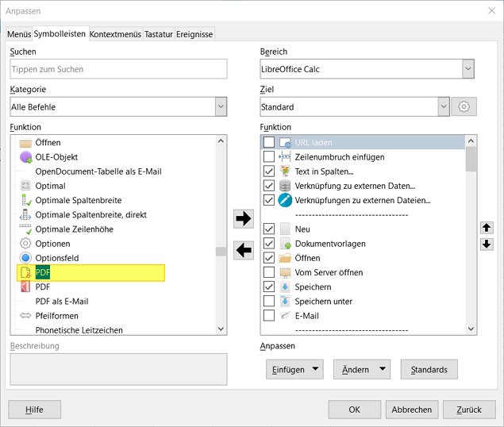Viewport: 504px width, 427px height.
Task: Open the Einfügen dropdown button
Action: [294, 369]
